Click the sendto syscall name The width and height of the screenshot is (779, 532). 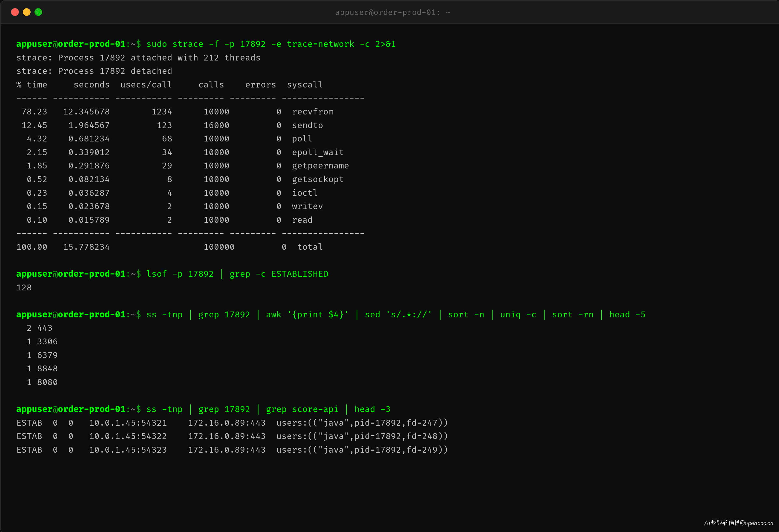point(307,125)
